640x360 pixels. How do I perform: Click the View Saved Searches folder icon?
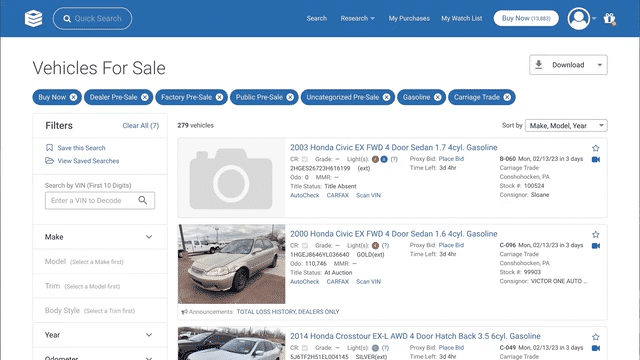49,160
